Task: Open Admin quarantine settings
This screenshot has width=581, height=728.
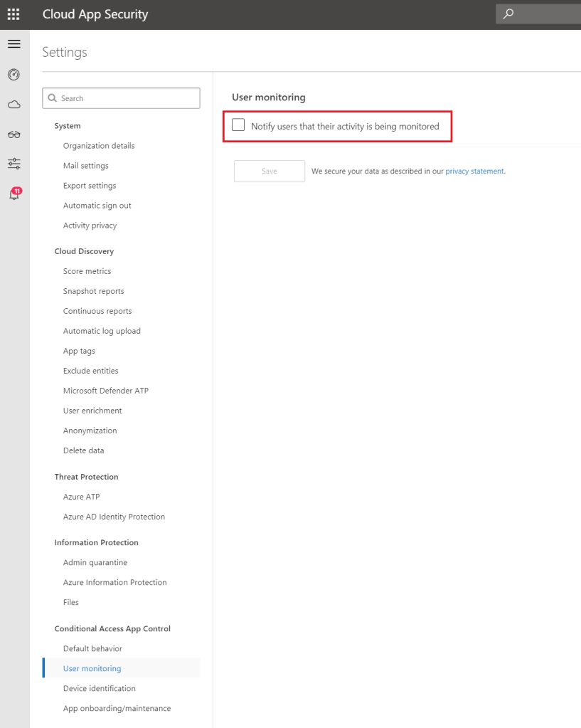Action: click(x=95, y=562)
